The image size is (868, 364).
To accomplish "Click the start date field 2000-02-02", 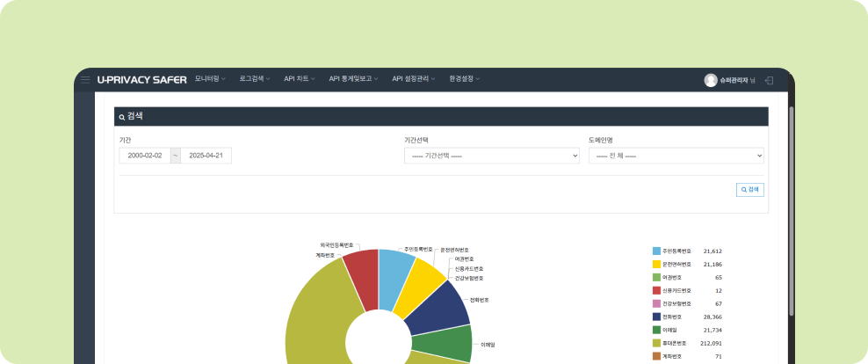I will (x=145, y=156).
